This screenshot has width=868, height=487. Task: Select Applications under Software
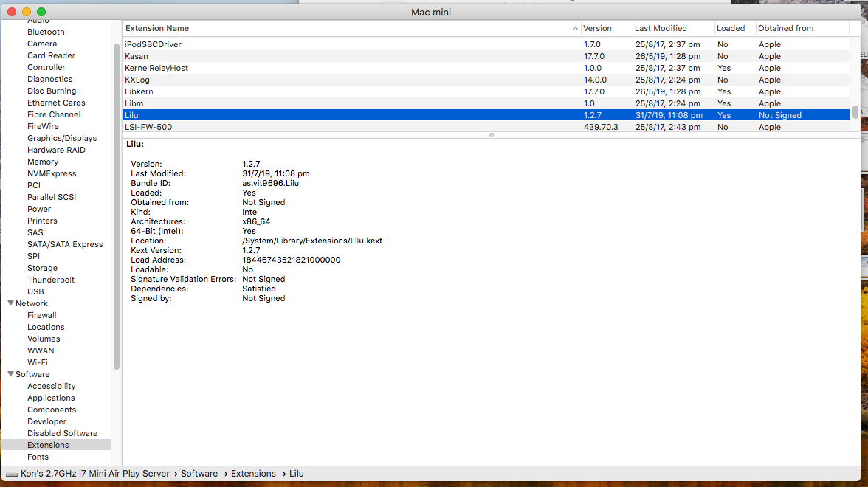point(51,398)
